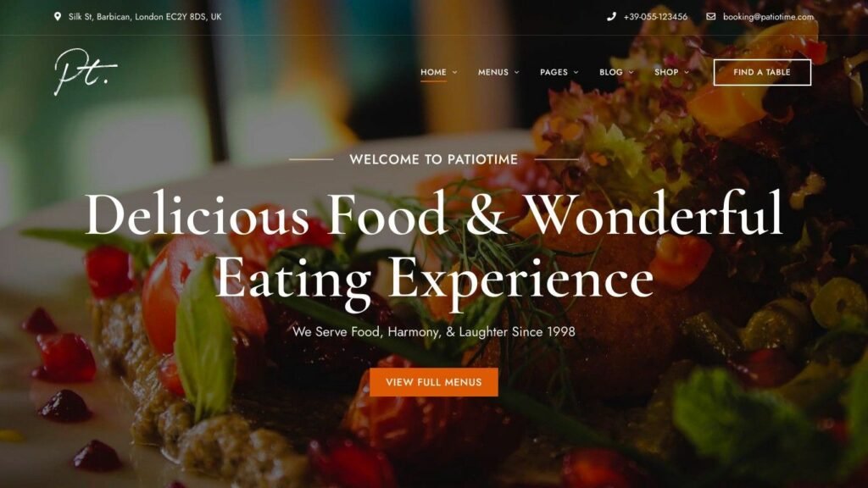Click the location pin icon

click(x=58, y=17)
